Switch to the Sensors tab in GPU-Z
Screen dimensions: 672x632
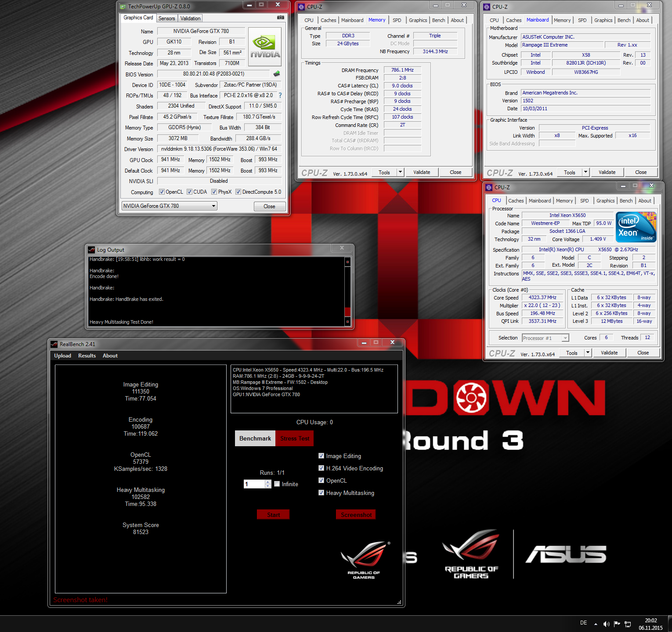(x=166, y=18)
